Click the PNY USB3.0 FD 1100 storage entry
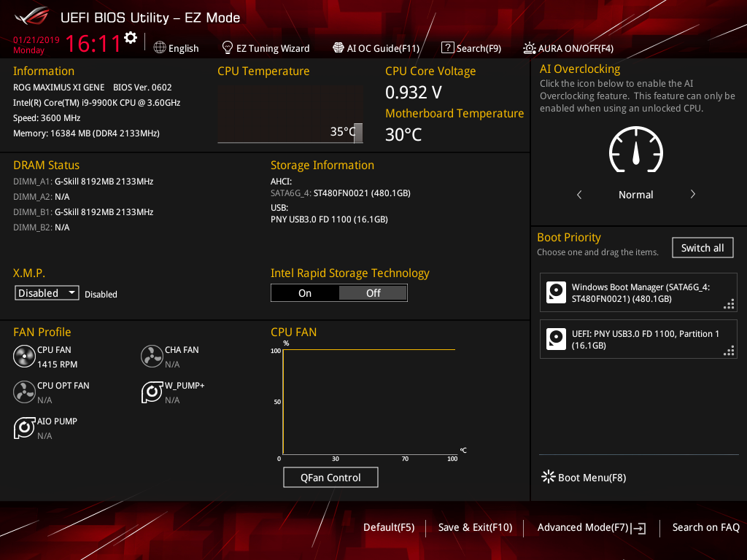Viewport: 747px width, 560px height. 329,219
